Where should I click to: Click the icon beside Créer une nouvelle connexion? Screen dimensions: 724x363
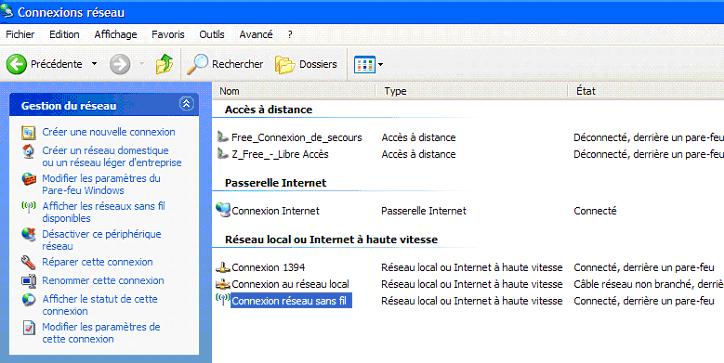29,133
